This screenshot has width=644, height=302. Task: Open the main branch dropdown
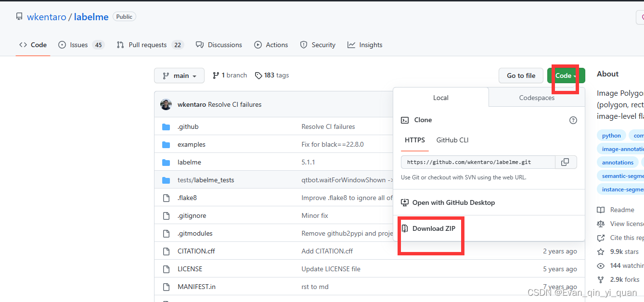[x=179, y=75]
